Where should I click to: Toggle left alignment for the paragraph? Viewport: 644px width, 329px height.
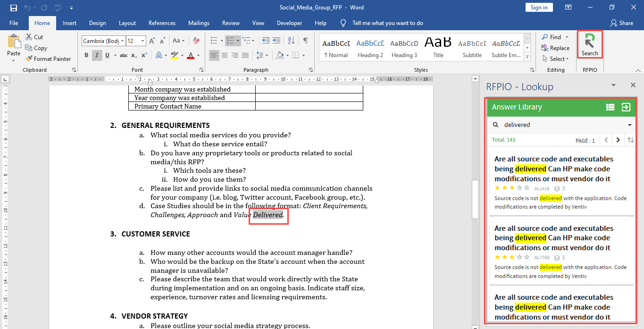click(214, 55)
